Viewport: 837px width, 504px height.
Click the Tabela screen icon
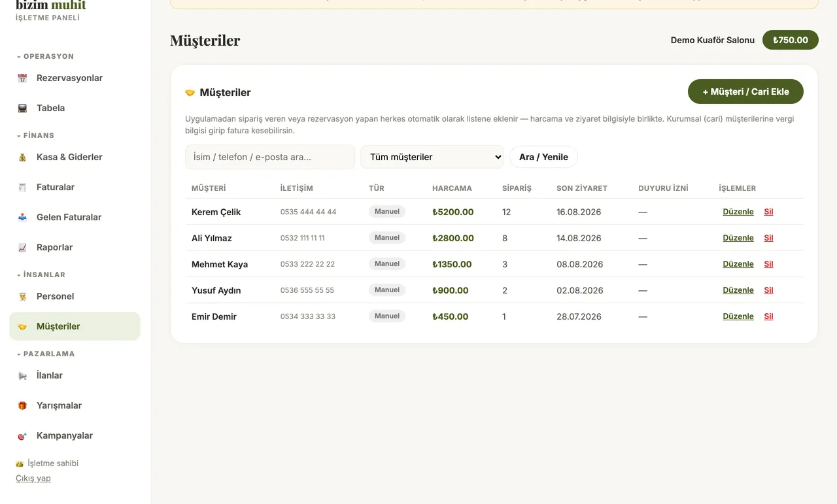[x=22, y=109]
